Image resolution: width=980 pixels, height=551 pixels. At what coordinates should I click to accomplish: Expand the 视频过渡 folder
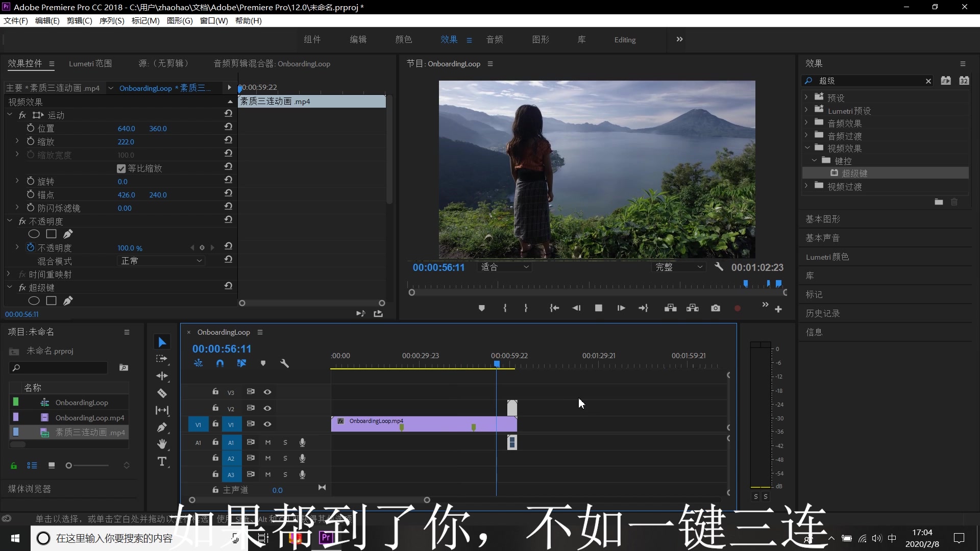(x=806, y=185)
